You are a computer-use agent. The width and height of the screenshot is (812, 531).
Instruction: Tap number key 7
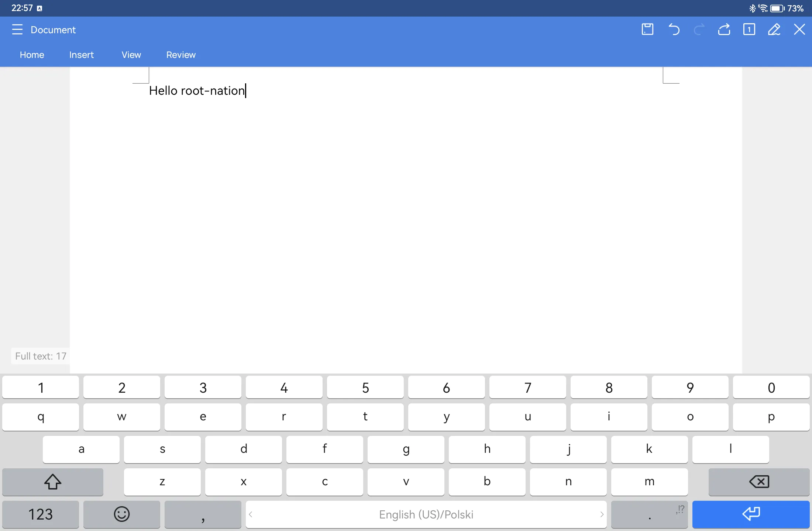click(x=528, y=387)
